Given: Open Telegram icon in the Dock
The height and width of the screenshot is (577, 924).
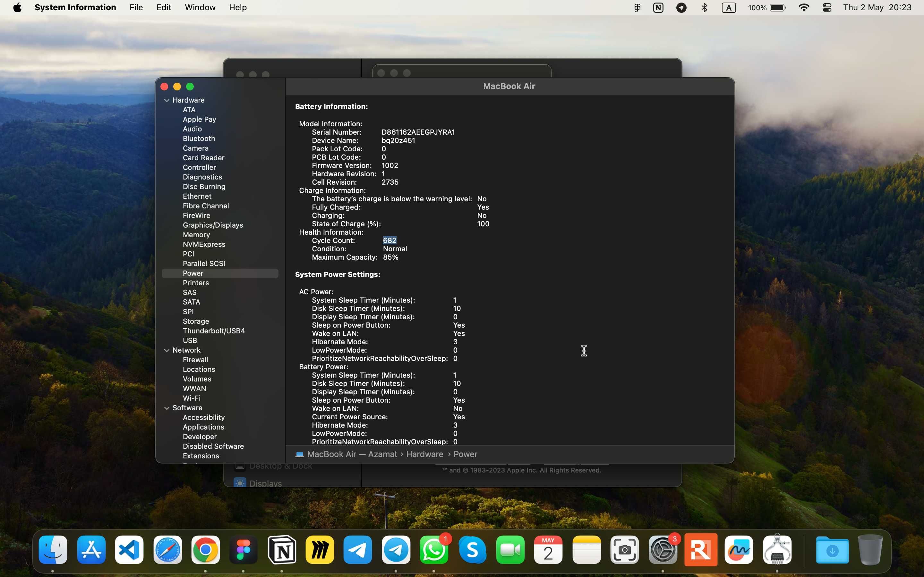Looking at the screenshot, I should pos(357,550).
